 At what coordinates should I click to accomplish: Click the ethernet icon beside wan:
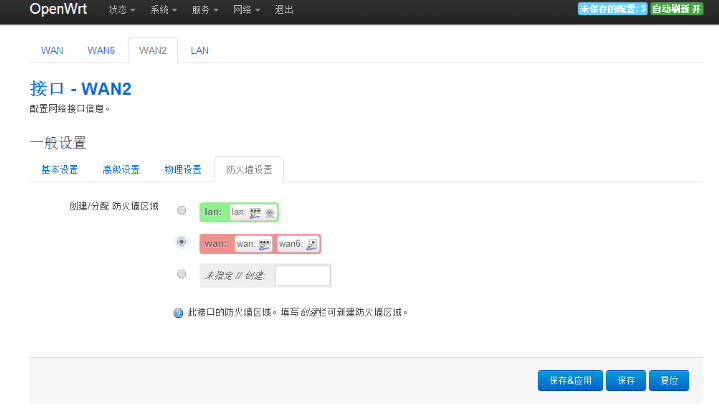pos(265,245)
